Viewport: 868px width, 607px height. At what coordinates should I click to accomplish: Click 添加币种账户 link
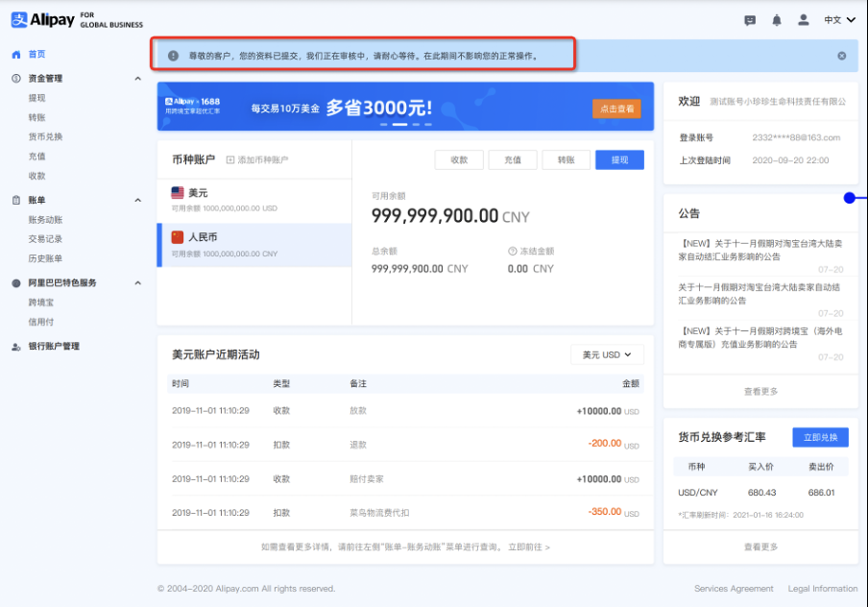263,160
